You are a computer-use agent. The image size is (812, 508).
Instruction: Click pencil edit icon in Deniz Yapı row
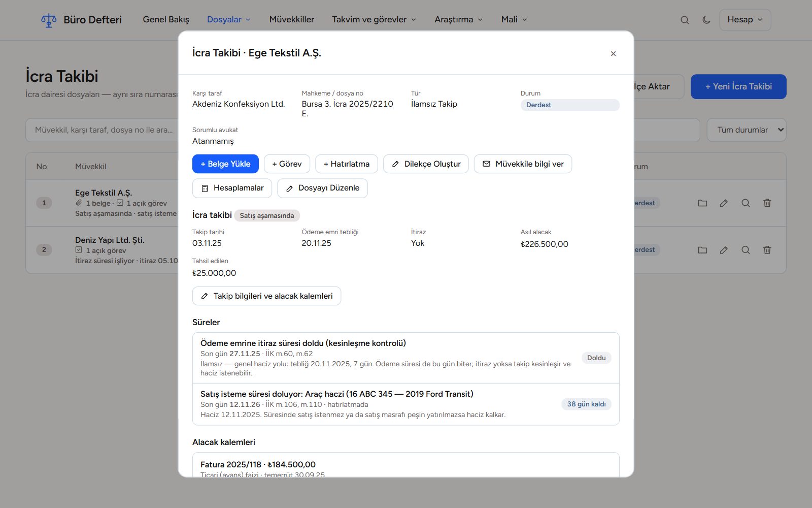click(x=724, y=250)
